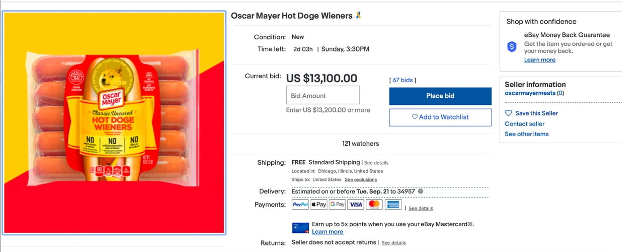644x252 pixels.
Task: Click the PayPal payment icon
Action: coord(300,205)
